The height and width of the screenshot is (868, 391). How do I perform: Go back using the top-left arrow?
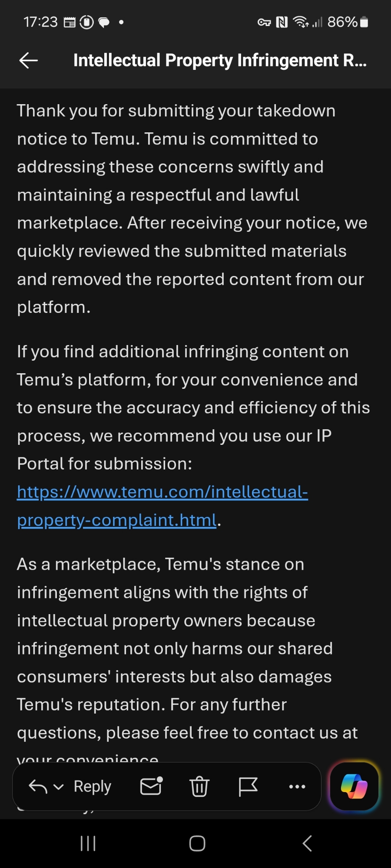coord(29,60)
